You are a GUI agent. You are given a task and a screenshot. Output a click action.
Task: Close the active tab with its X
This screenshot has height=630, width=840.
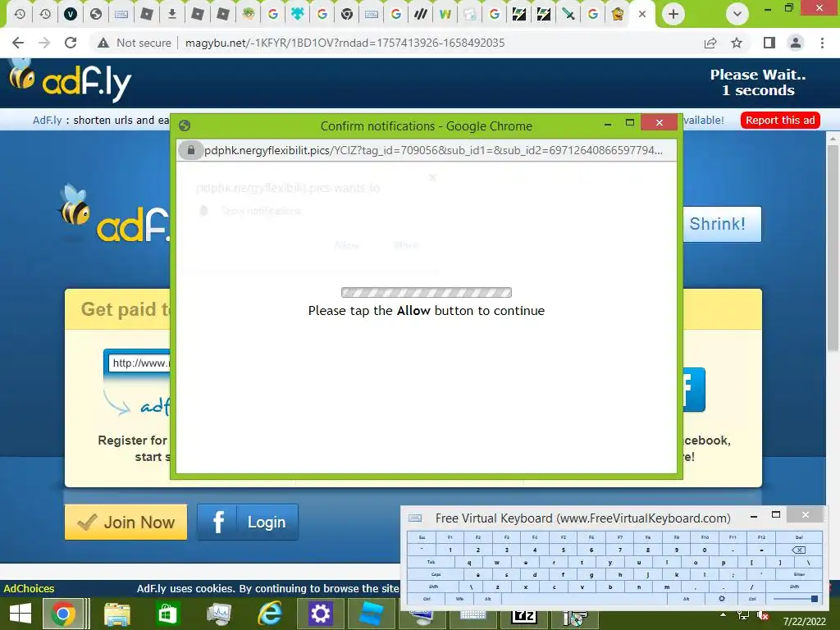pyautogui.click(x=641, y=14)
